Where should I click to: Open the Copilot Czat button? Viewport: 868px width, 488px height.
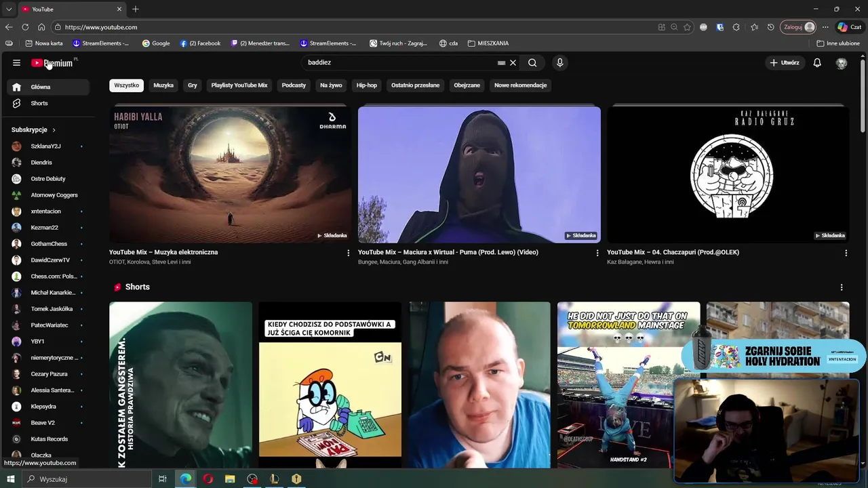(x=850, y=27)
